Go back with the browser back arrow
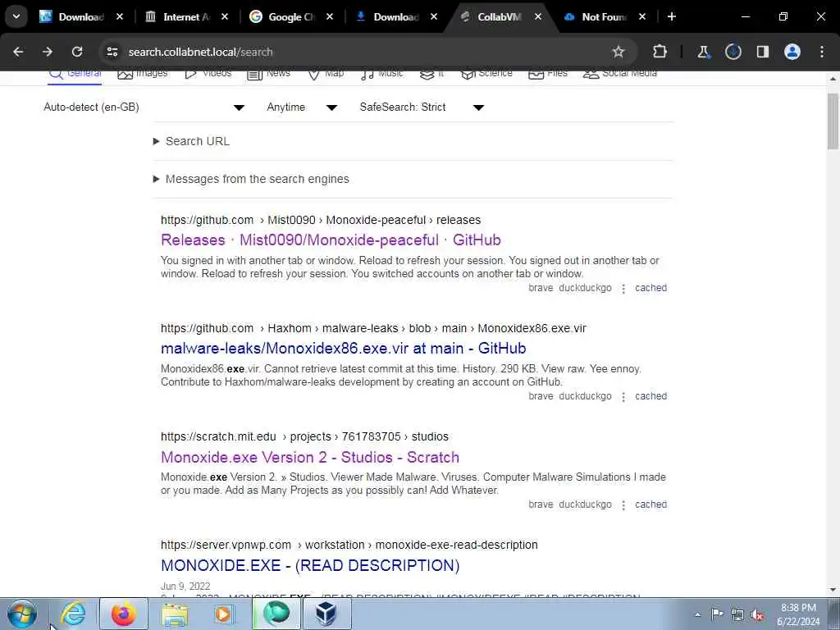Screen dimensions: 840x630 18,52
